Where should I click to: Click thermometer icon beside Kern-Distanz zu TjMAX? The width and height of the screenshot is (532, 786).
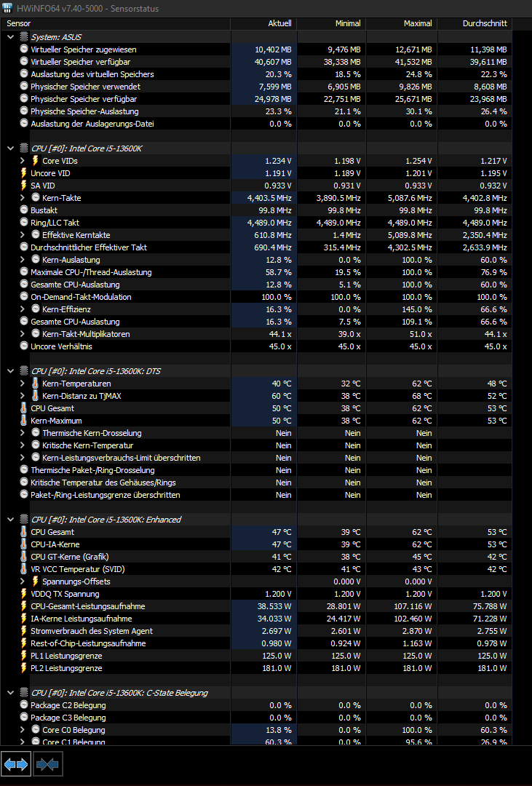35,395
